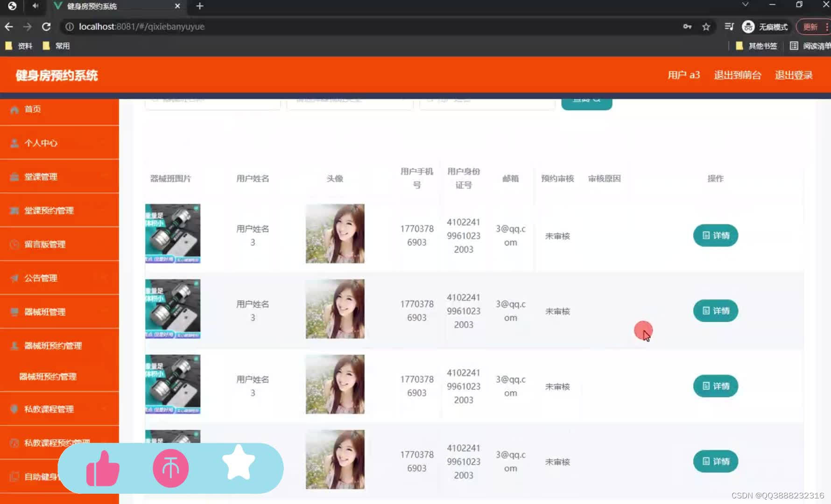831x504 pixels.
Task: Click 详情 button in the fourth row
Action: point(715,462)
